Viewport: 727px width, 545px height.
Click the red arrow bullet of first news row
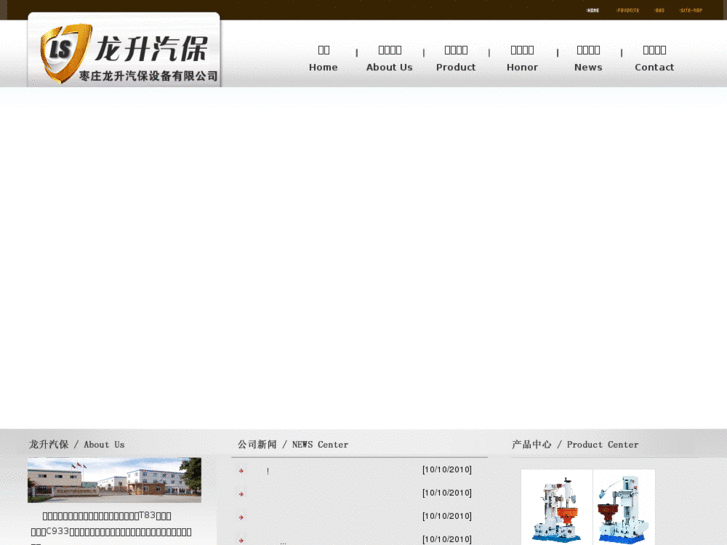pyautogui.click(x=241, y=470)
